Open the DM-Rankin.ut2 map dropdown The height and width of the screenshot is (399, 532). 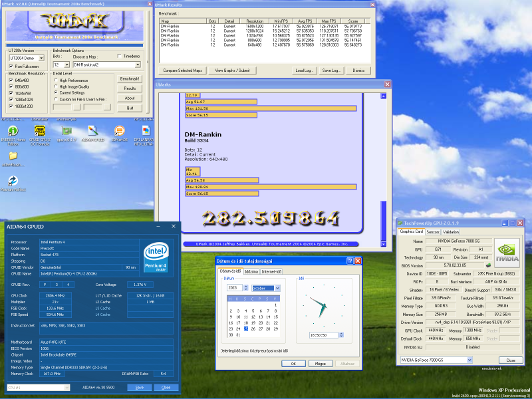(x=138, y=65)
